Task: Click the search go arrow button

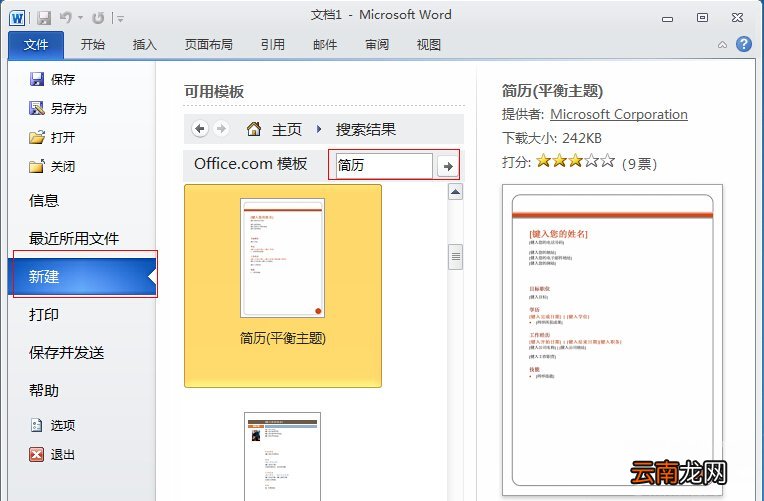Action: [x=447, y=166]
